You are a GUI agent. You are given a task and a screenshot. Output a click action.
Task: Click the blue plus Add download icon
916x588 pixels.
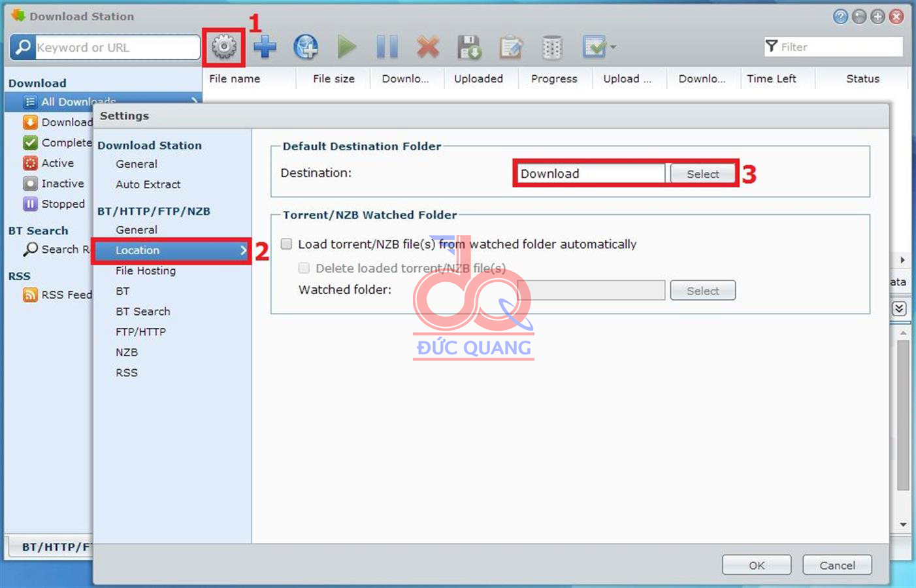point(265,47)
